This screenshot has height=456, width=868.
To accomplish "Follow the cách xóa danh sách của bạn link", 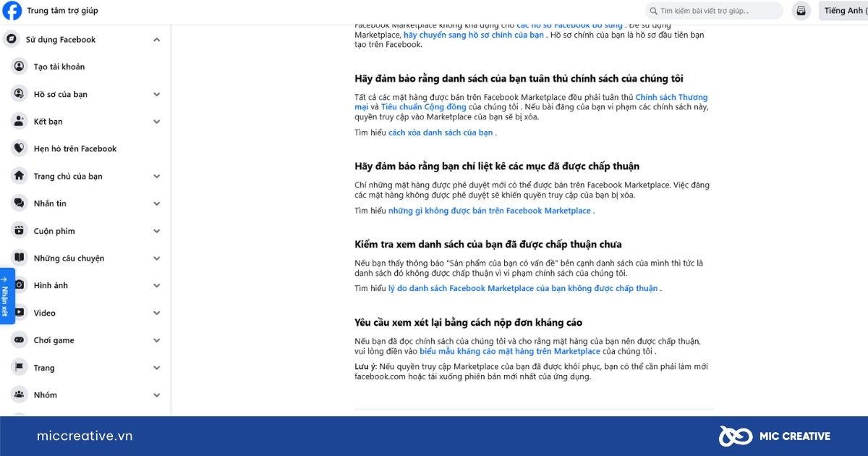I will [441, 132].
